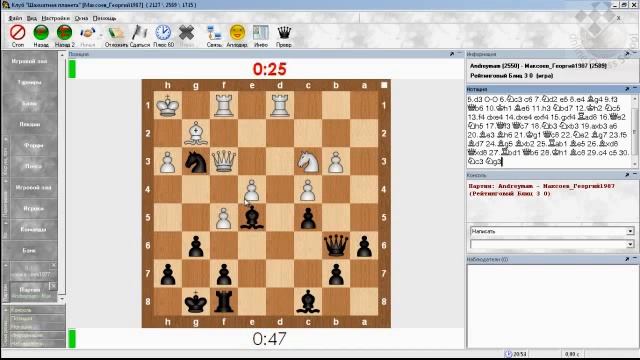Close the sidebar tab above Партия
640x360 pixels.
click(x=53, y=265)
